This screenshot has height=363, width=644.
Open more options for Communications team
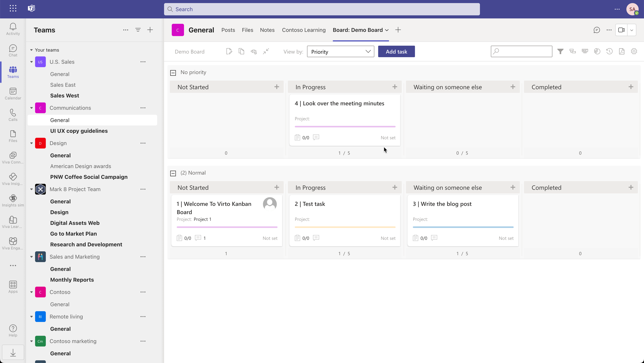point(143,108)
